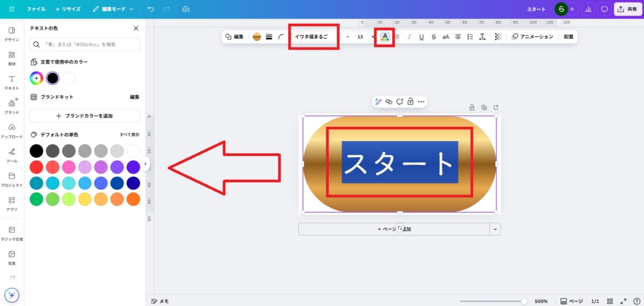Open the イワタ福まるご font dropdown

tap(313, 37)
